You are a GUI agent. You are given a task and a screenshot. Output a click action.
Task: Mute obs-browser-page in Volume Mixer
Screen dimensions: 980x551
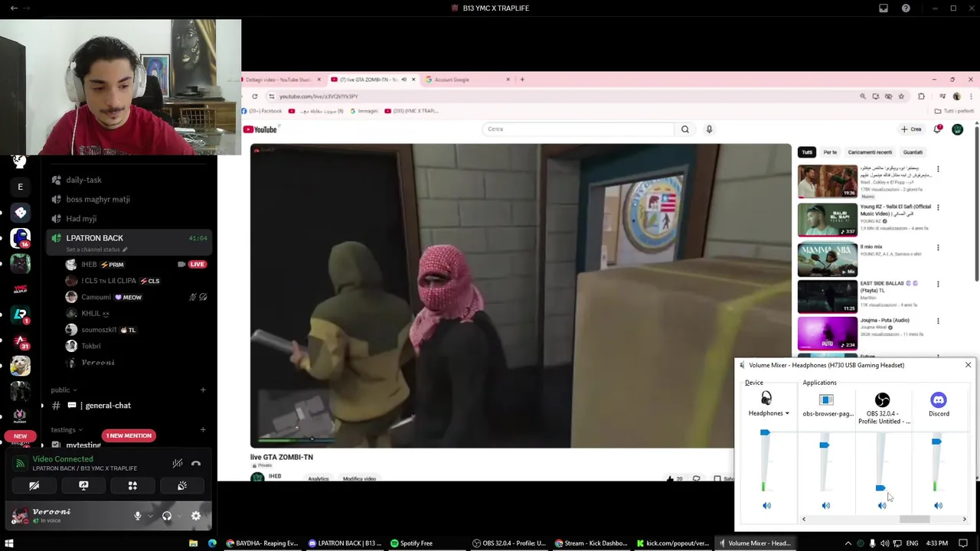[x=825, y=505]
